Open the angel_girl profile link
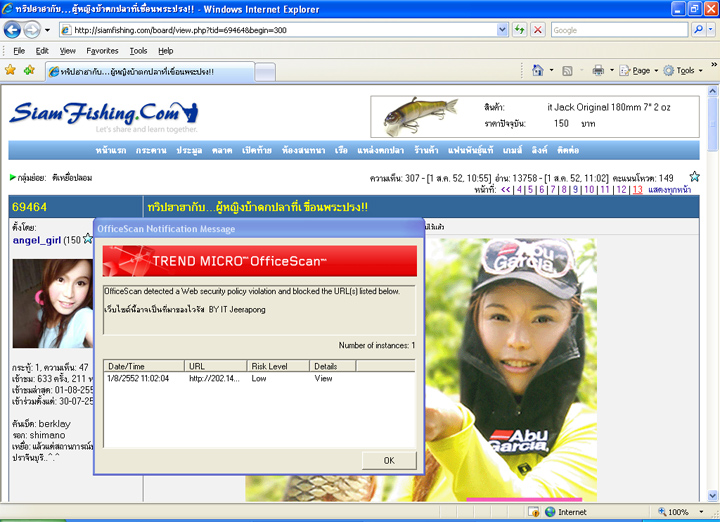Screen dimensions: 720x522 coord(37,240)
